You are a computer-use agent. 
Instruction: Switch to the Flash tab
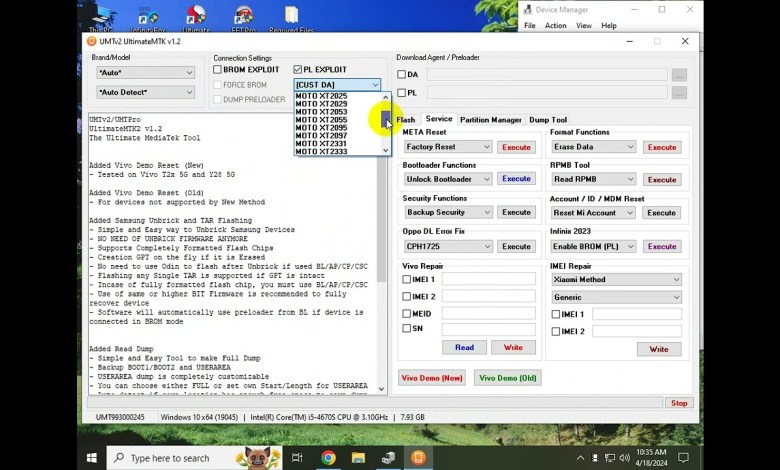pos(406,120)
